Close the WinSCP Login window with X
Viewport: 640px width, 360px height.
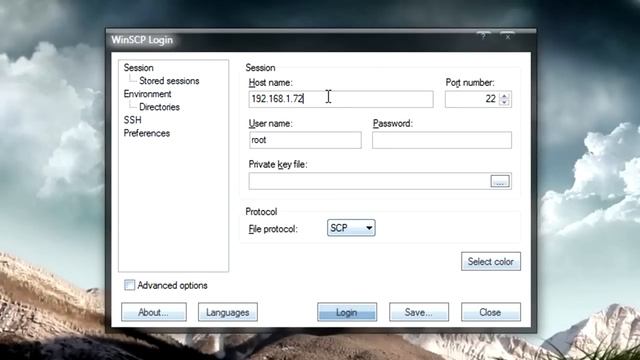(508, 37)
